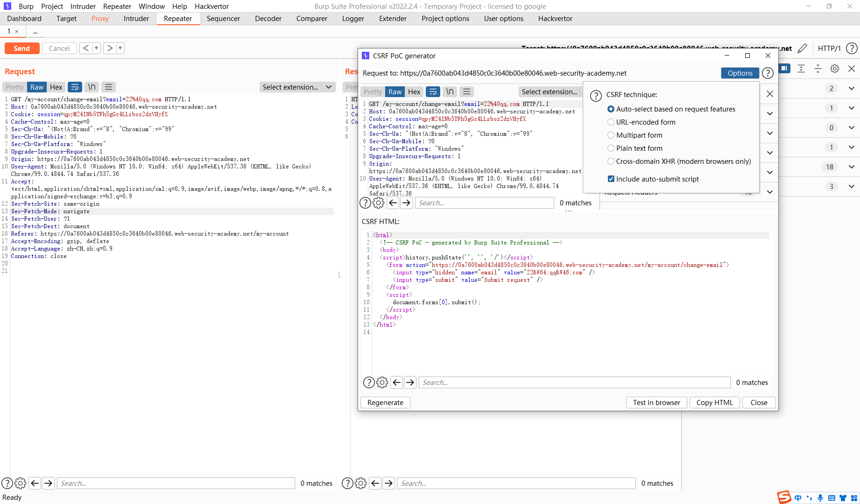Select URL-encoded form technique
Screen dimensions: 860x504
click(x=641, y=122)
